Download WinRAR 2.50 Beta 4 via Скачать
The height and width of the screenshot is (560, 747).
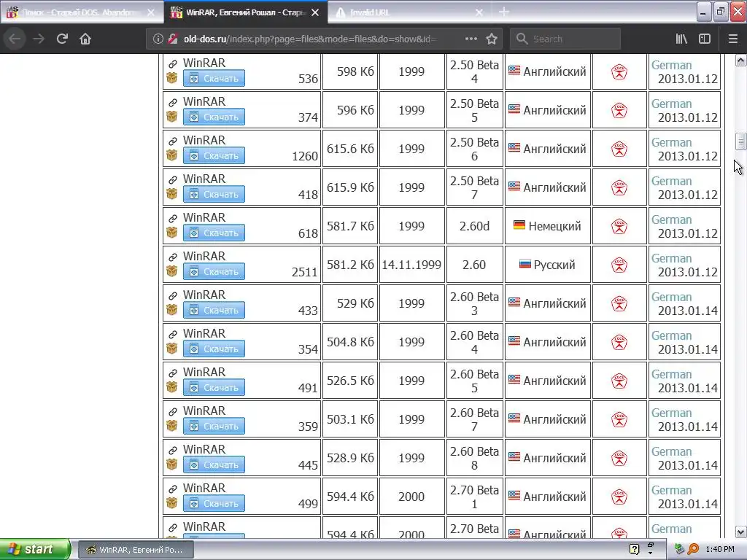point(214,78)
